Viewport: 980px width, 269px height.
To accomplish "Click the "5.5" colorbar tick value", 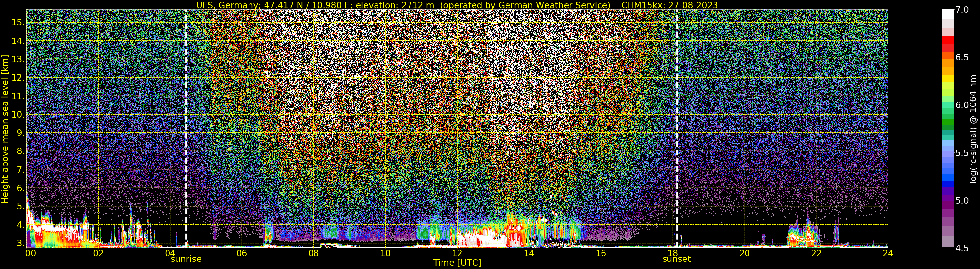I will coord(962,153).
